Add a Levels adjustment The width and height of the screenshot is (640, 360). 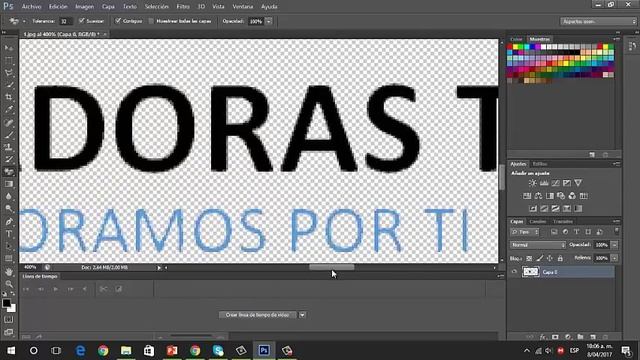(544, 183)
